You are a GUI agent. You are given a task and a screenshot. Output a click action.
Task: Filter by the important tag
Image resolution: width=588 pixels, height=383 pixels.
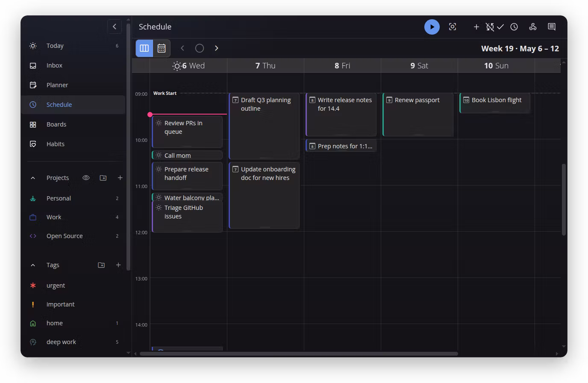coord(73,304)
